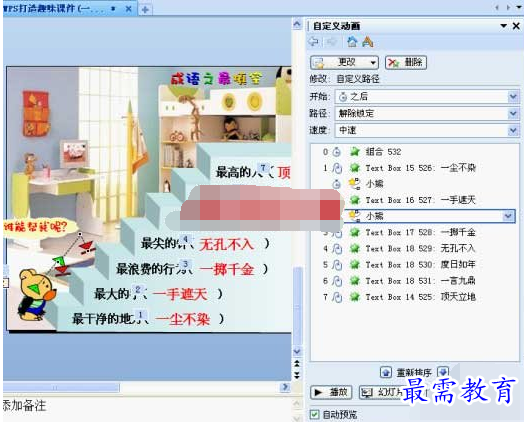The width and height of the screenshot is (524, 422).
Task: Click the mouse icon beside 无孔不入 entry
Action: click(337, 249)
